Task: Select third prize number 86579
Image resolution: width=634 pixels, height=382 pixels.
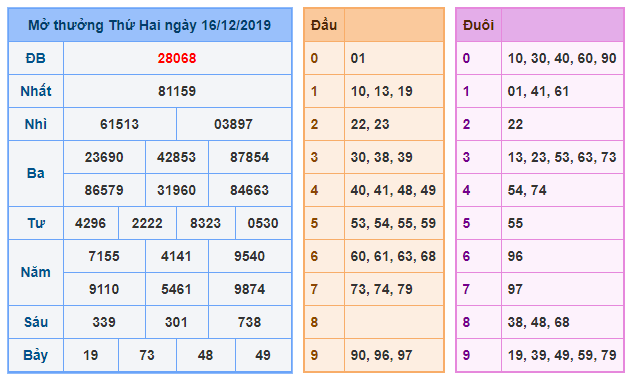Action: (104, 190)
